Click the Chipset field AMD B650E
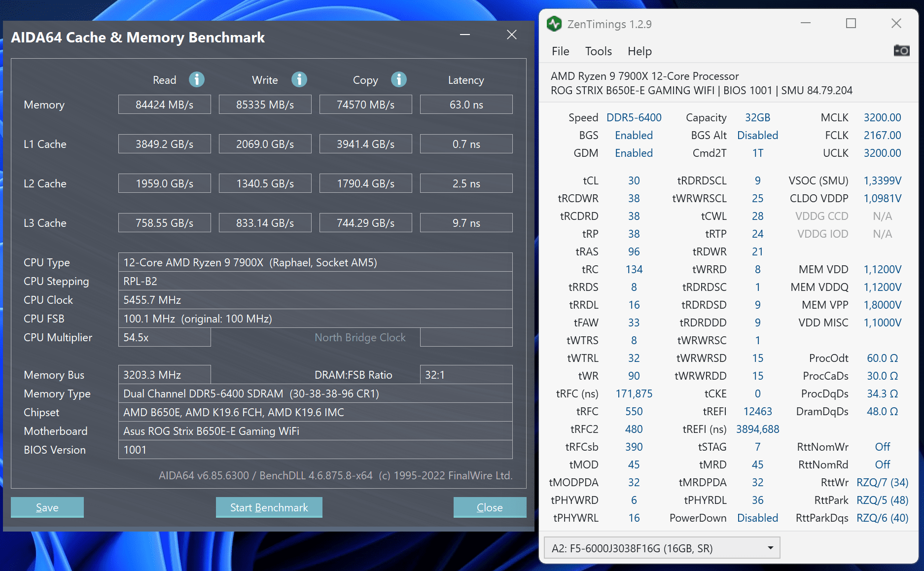This screenshot has width=924, height=571. [x=316, y=412]
